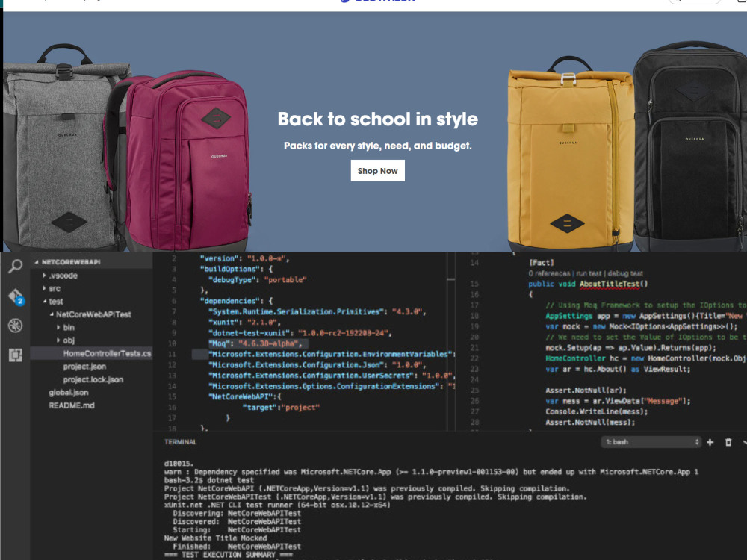Image resolution: width=747 pixels, height=560 pixels.
Task: Click the yellow rolltop backpack image
Action: point(570,155)
